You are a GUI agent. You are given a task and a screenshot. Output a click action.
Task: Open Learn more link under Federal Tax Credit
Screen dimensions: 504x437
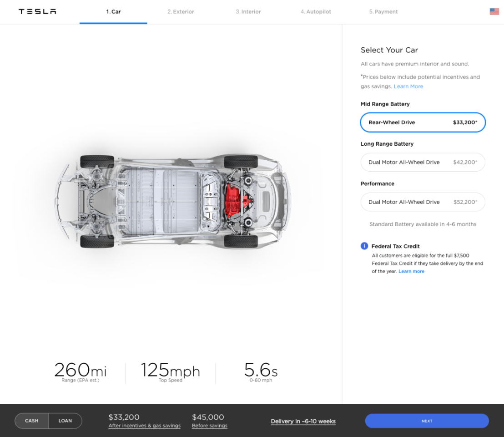point(411,271)
